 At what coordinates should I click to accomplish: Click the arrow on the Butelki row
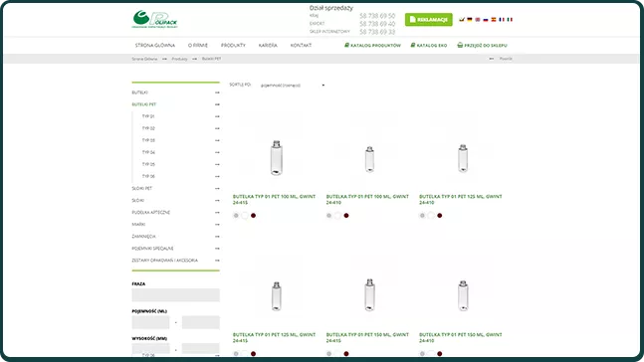(x=217, y=92)
